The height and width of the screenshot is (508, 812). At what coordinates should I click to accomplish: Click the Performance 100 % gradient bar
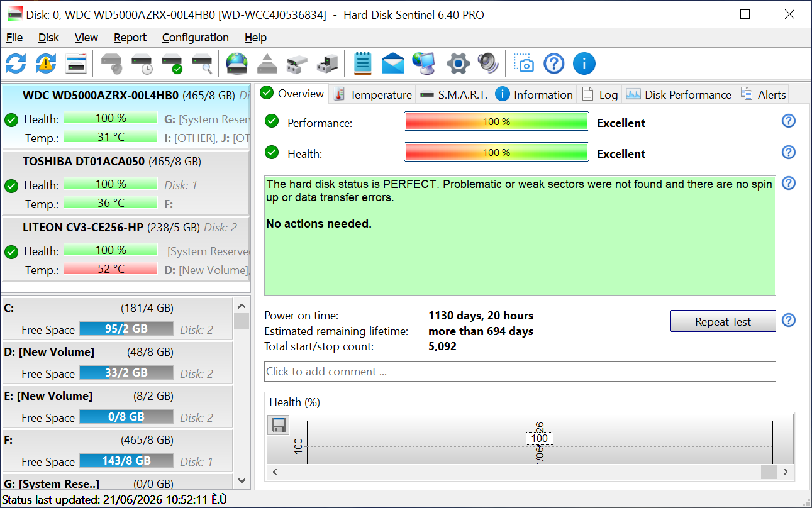point(496,121)
